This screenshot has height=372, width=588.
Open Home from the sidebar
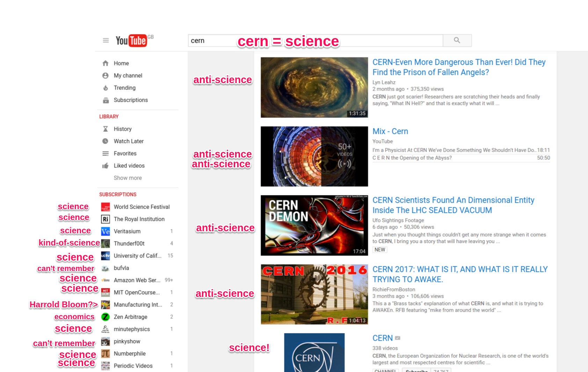click(x=121, y=63)
